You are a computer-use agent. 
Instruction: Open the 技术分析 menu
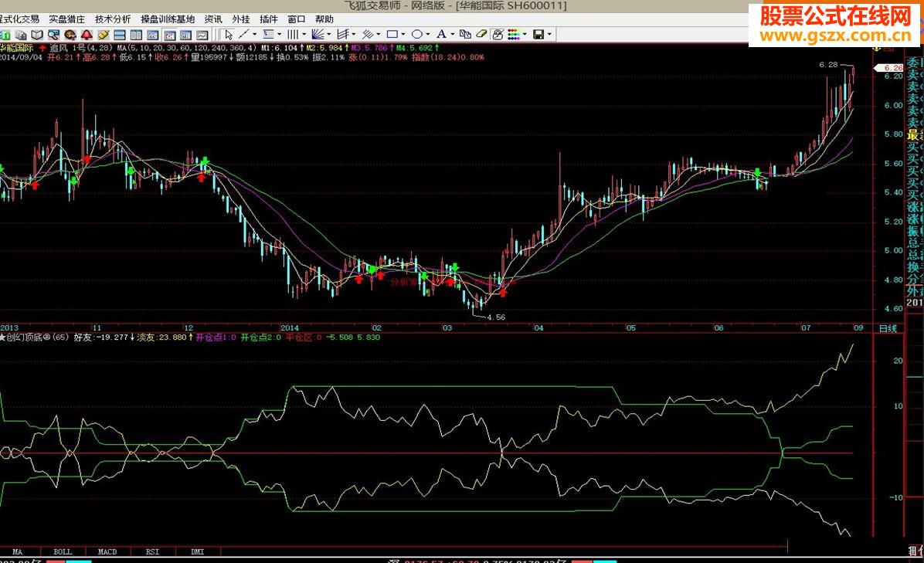click(113, 19)
